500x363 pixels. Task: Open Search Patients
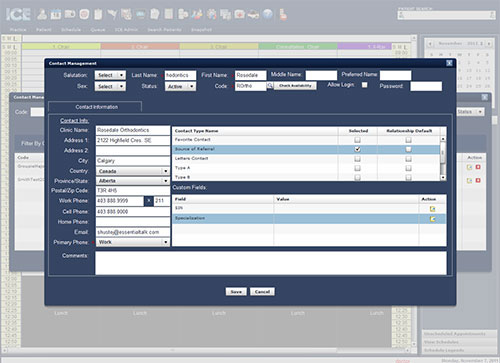(x=164, y=29)
